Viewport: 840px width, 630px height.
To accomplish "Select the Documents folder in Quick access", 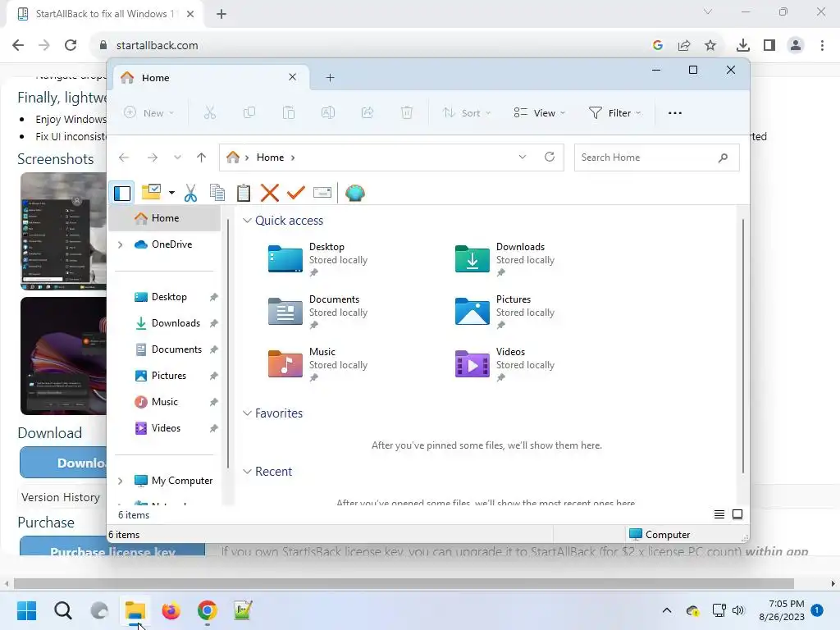I will pyautogui.click(x=318, y=313).
